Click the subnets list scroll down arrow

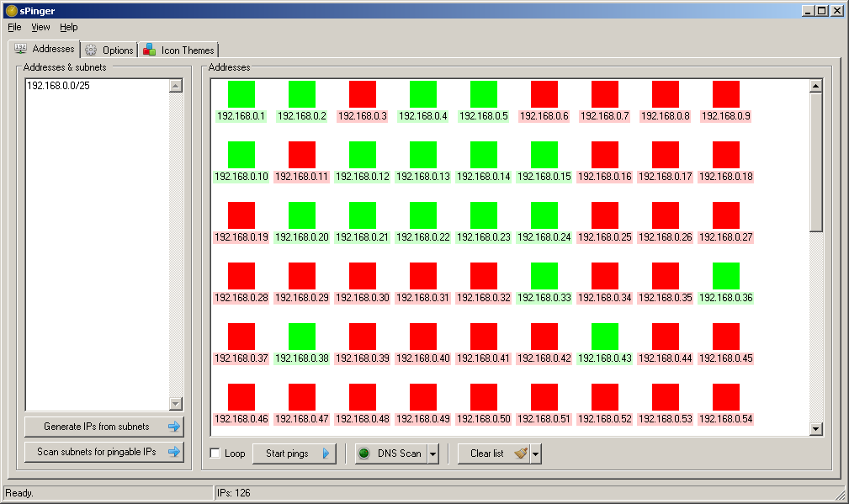(175, 404)
